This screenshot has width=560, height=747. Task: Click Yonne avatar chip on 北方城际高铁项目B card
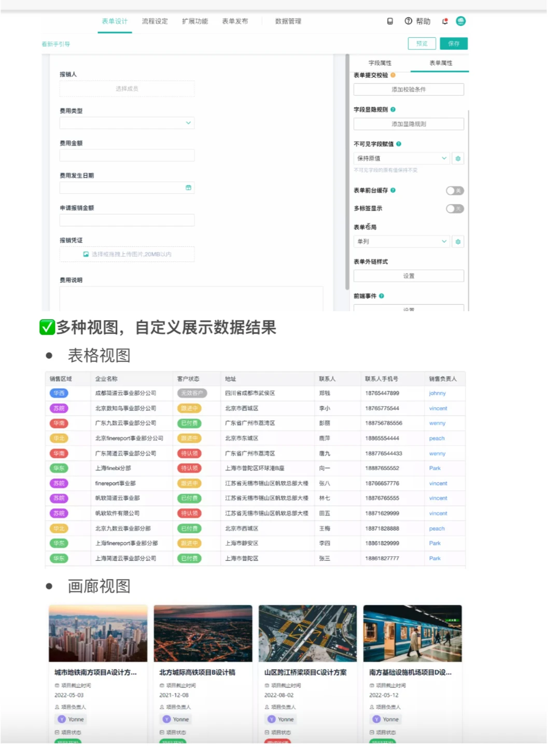pos(176,720)
